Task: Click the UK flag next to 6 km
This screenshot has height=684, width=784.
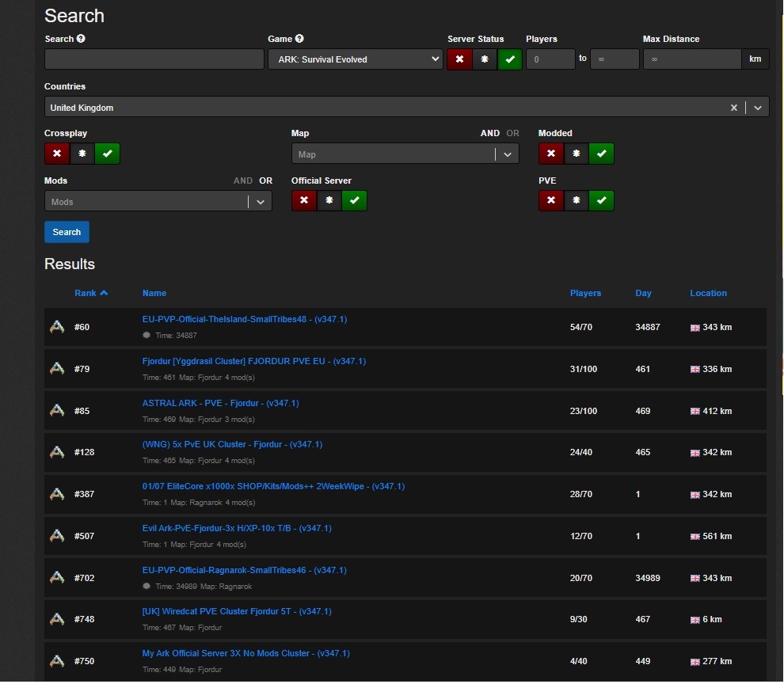Action: (x=695, y=620)
